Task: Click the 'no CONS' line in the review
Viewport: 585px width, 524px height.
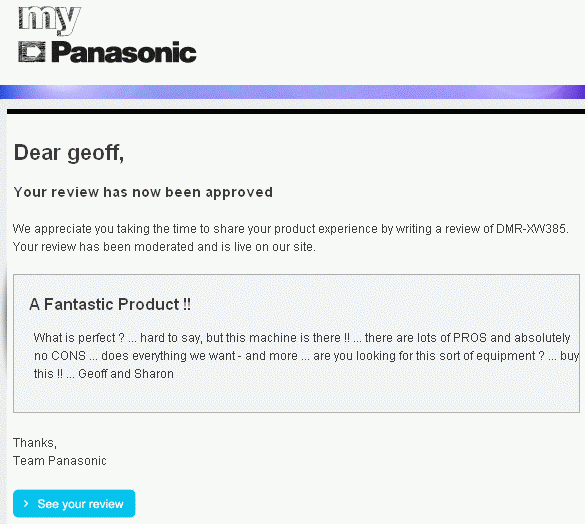Action: pyautogui.click(x=60, y=356)
